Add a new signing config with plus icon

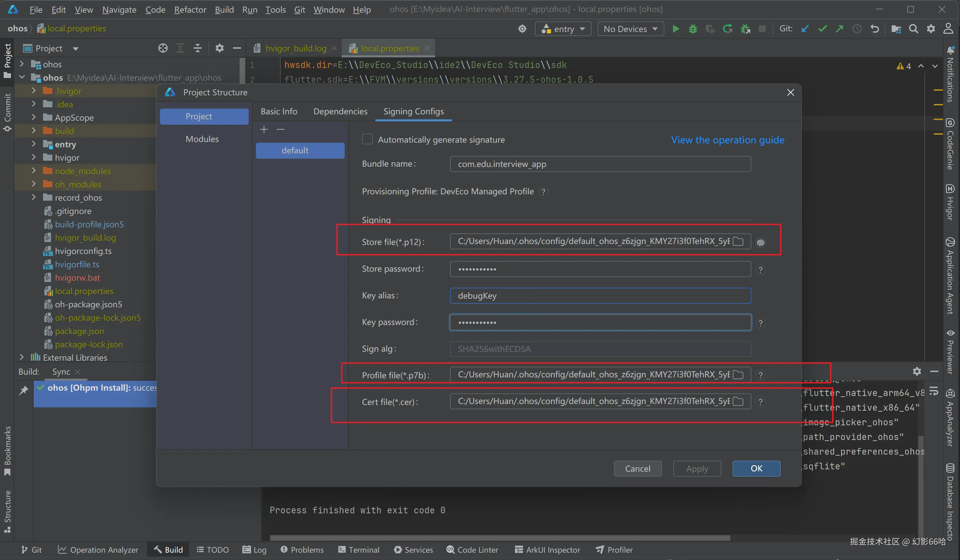click(264, 130)
